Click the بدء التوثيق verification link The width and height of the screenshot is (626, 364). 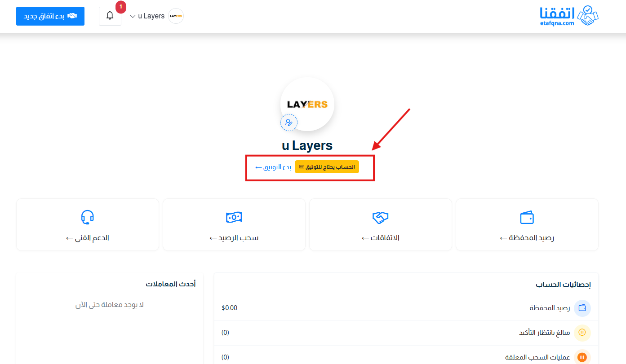pyautogui.click(x=273, y=167)
